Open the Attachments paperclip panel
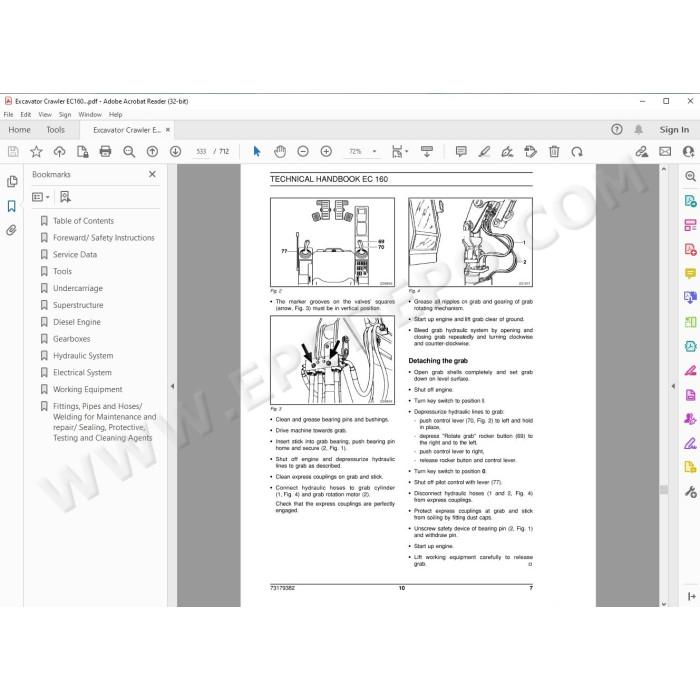Image resolution: width=700 pixels, height=700 pixels. tap(12, 230)
